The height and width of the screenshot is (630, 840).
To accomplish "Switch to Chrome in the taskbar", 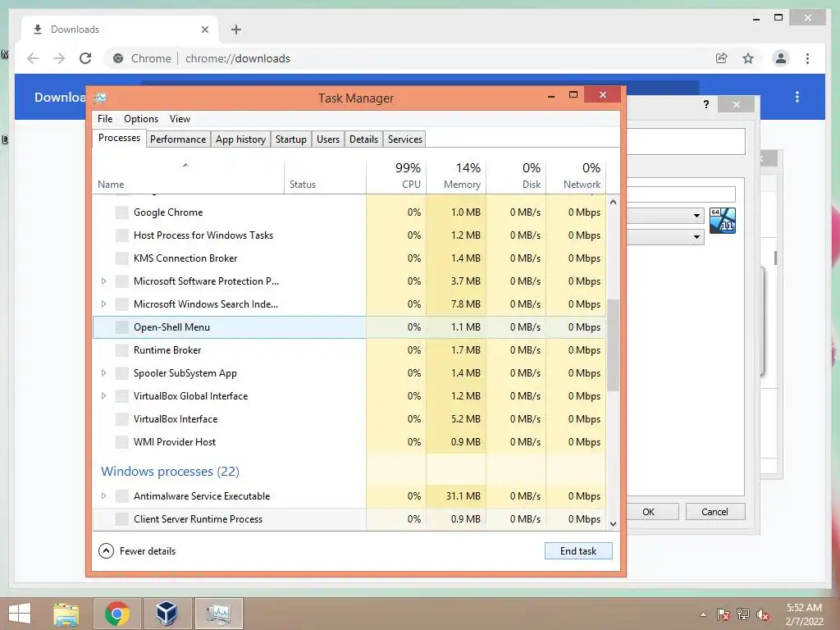I will tap(116, 614).
